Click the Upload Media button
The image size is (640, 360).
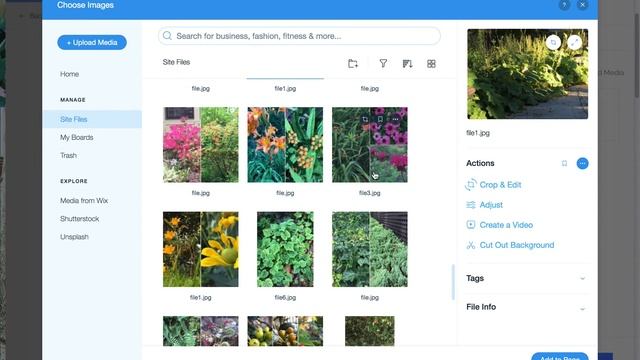coord(92,42)
